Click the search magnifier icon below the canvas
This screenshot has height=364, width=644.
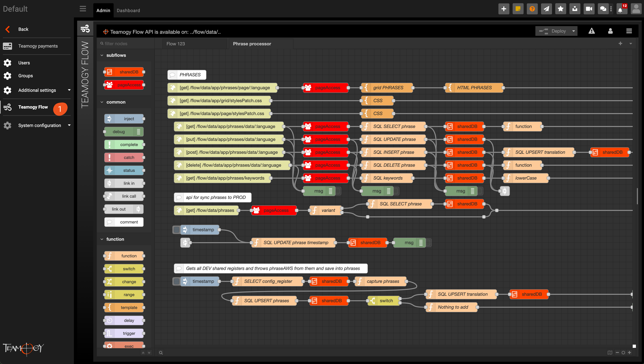(161, 353)
